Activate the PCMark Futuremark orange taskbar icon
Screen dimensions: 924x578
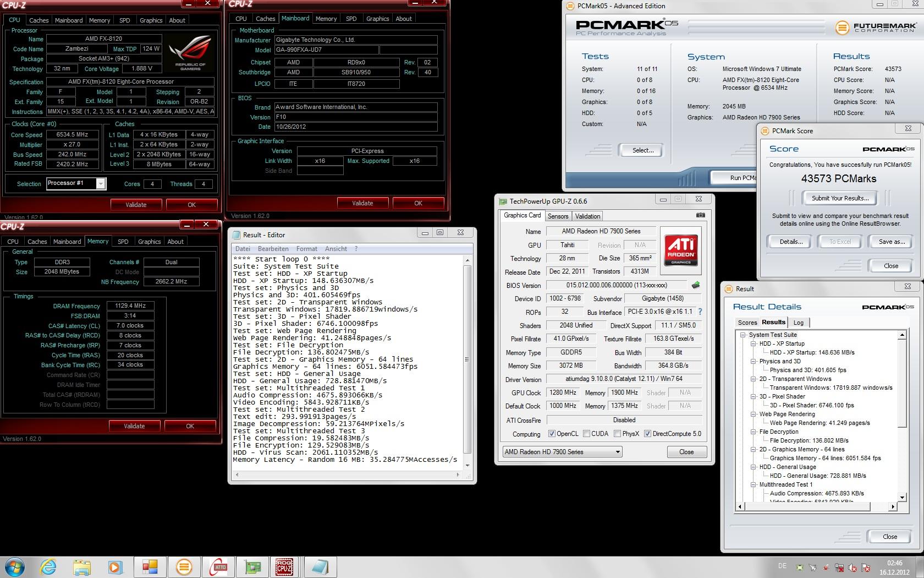[x=183, y=567]
